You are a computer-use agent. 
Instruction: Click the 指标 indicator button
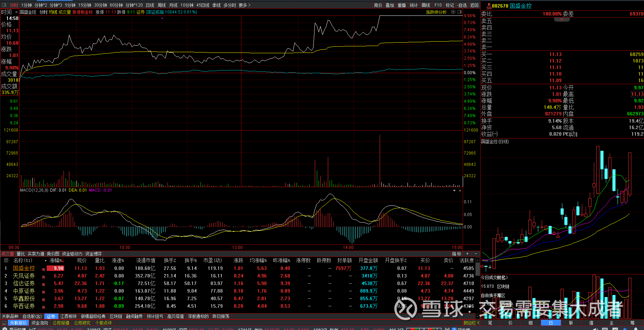pyautogui.click(x=457, y=254)
